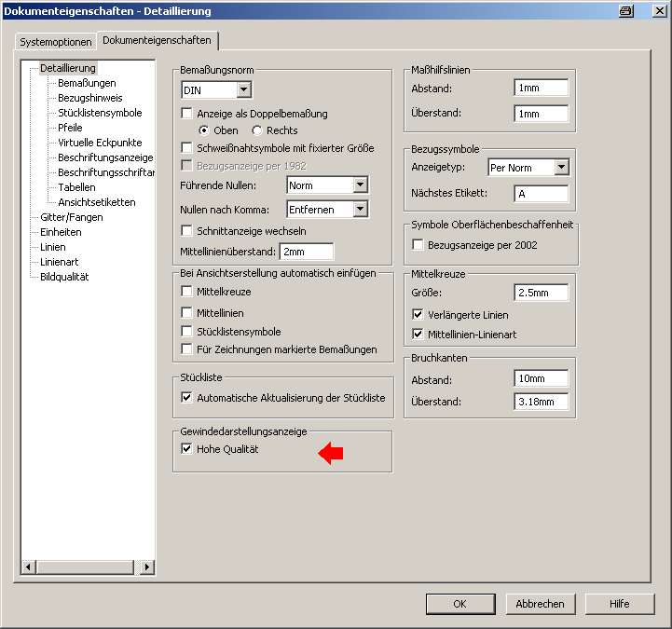Select Beschriftungsanzeige tree item
The width and height of the screenshot is (672, 629).
pyautogui.click(x=105, y=157)
